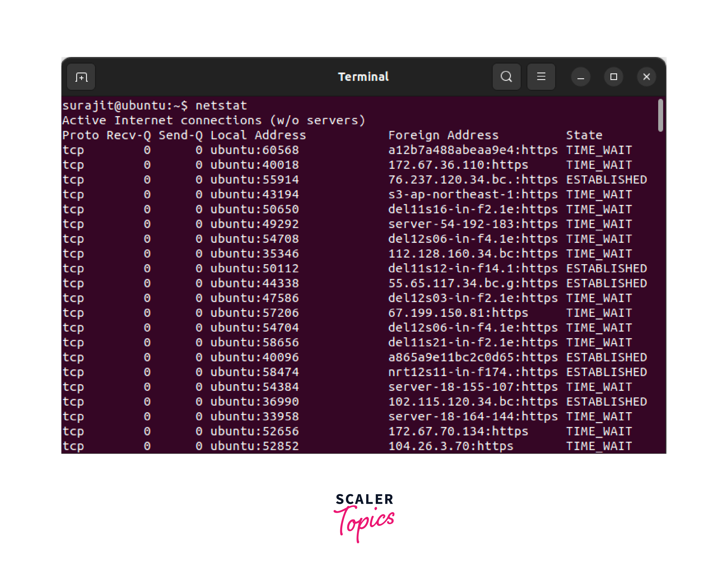Image resolution: width=728 pixels, height=584 pixels.
Task: Click s3-ap-northeast-1:https foreign address
Action: [473, 195]
